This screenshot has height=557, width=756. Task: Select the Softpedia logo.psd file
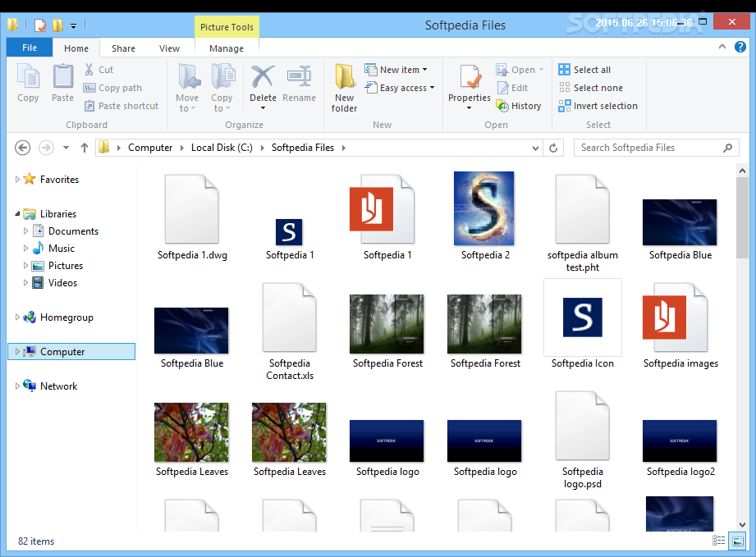pos(583,440)
